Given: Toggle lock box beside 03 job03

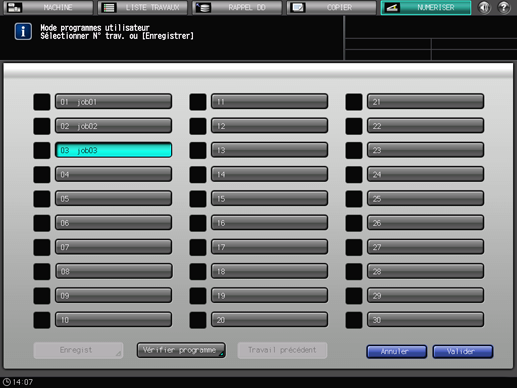Looking at the screenshot, I should 42,150.
